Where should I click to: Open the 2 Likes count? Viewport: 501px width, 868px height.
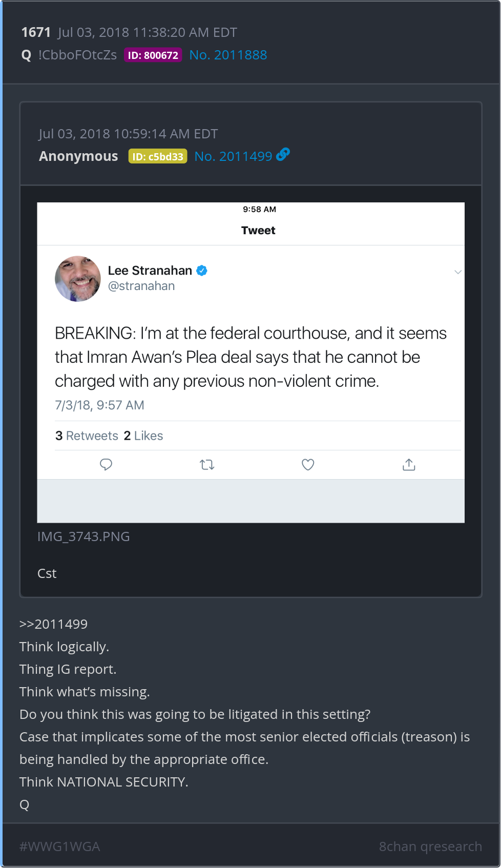143,436
